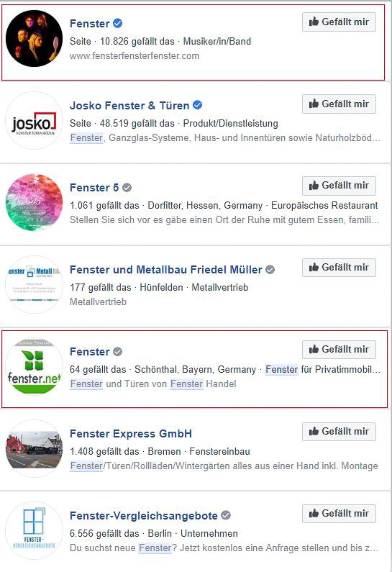Like Josko Fenster & Türen page

click(339, 104)
